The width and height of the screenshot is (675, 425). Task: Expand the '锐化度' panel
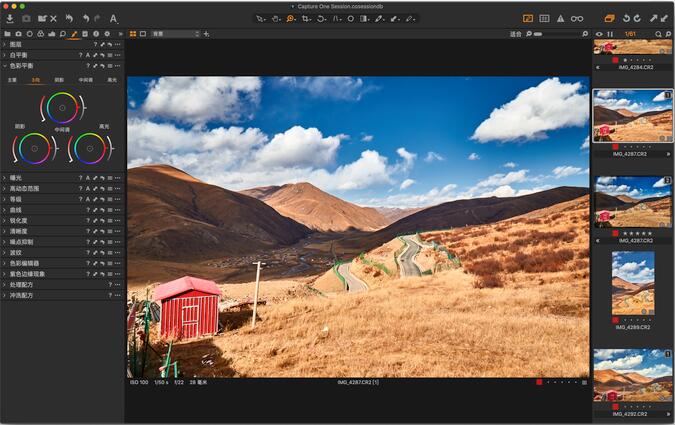[x=4, y=220]
